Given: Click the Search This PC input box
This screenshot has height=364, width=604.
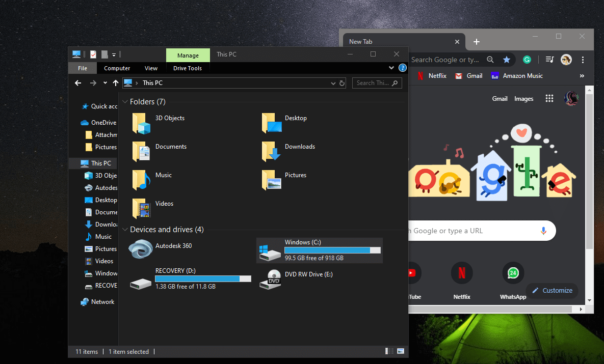Looking at the screenshot, I should click(x=372, y=83).
